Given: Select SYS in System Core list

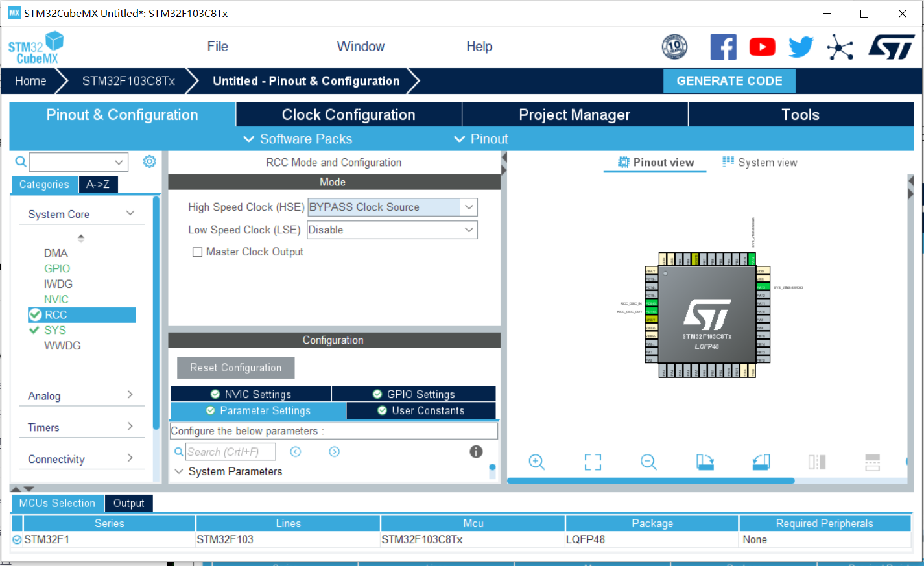Looking at the screenshot, I should point(54,330).
